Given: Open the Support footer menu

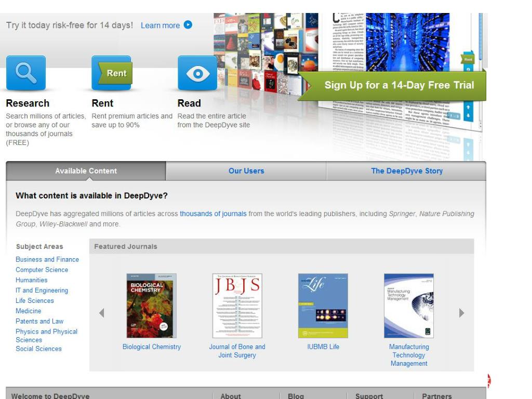Looking at the screenshot, I should click(369, 396).
